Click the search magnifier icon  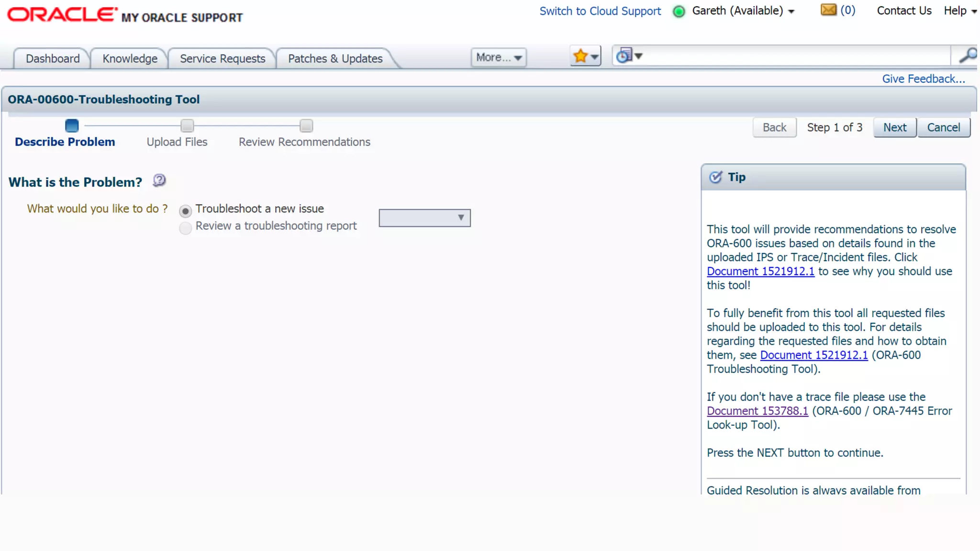click(x=967, y=55)
